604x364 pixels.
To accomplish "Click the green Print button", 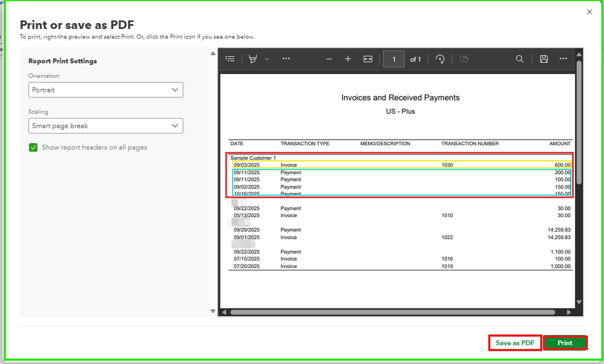I will point(565,343).
